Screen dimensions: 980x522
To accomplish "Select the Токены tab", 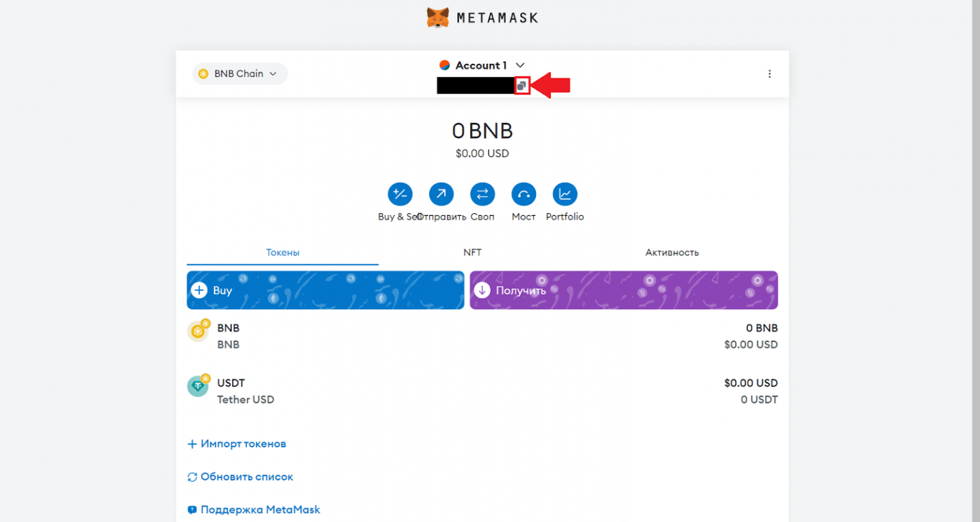I will (x=282, y=252).
